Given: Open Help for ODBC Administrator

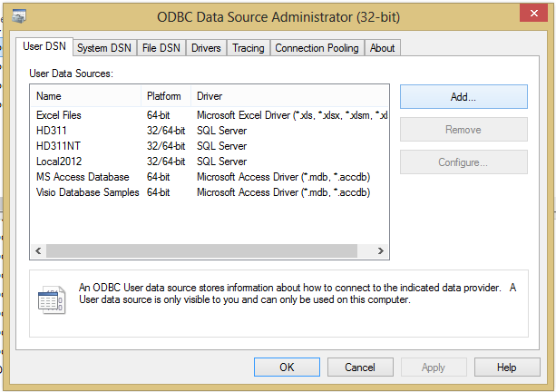Looking at the screenshot, I should tap(507, 367).
